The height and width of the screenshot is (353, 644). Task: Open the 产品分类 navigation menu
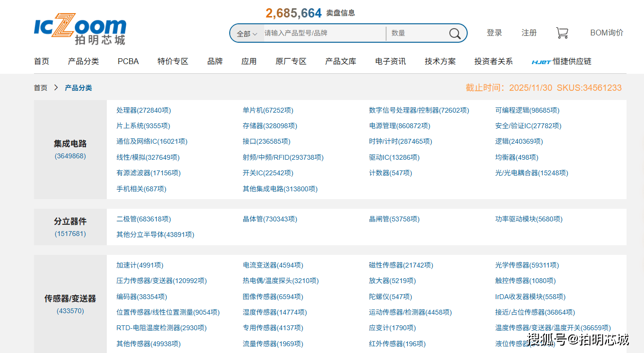coord(83,62)
